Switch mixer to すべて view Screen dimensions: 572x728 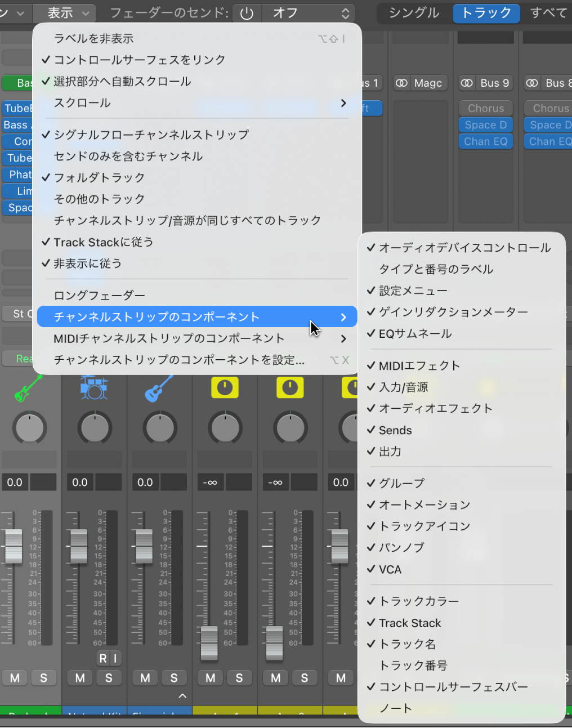pos(549,12)
